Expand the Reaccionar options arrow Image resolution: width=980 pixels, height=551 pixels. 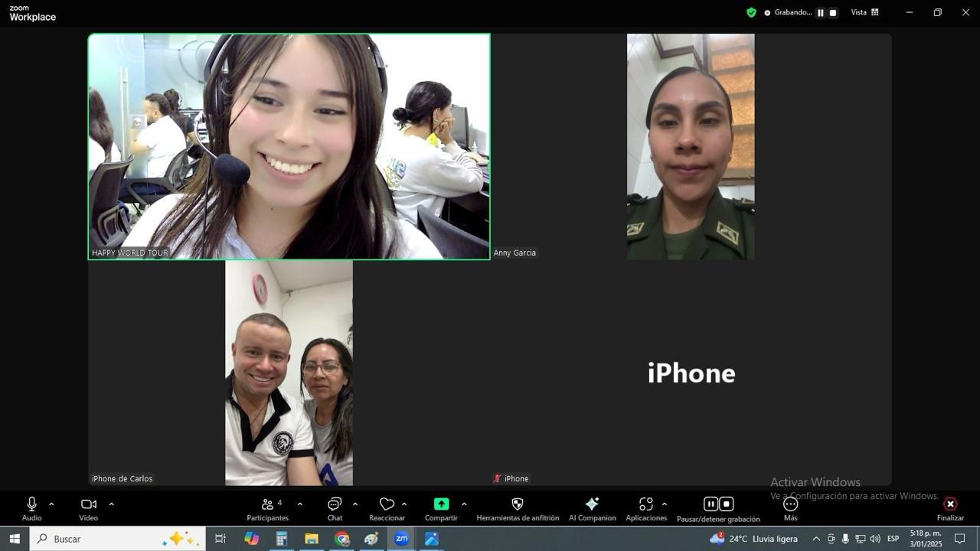point(404,504)
